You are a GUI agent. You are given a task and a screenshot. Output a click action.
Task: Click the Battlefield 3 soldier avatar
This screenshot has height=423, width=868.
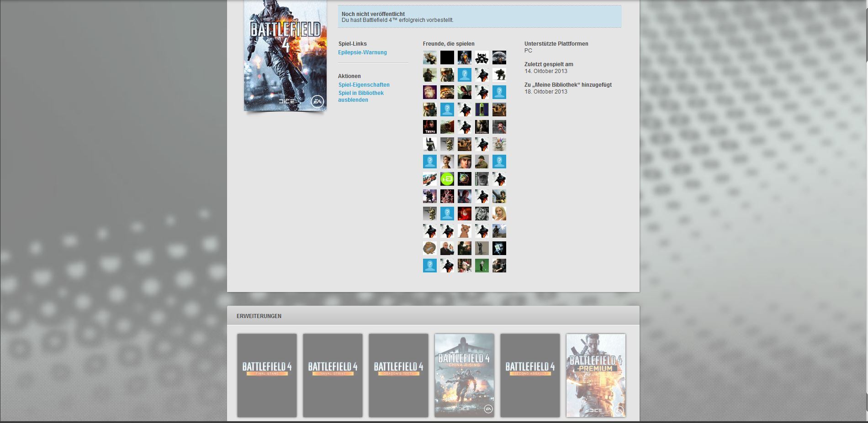pos(465,57)
